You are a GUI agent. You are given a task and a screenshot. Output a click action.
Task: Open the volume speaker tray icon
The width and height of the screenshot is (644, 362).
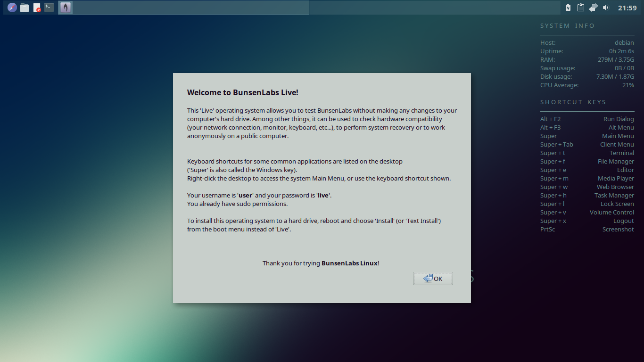606,8
